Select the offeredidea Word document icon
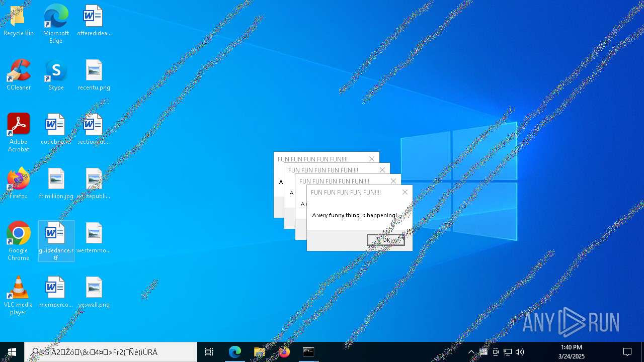The width and height of the screenshot is (644, 362). [94, 21]
